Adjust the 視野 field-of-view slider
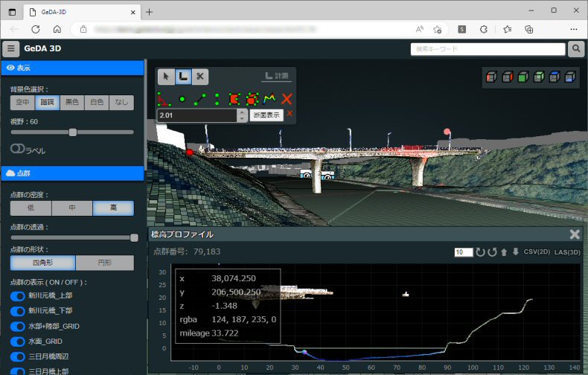 click(73, 132)
